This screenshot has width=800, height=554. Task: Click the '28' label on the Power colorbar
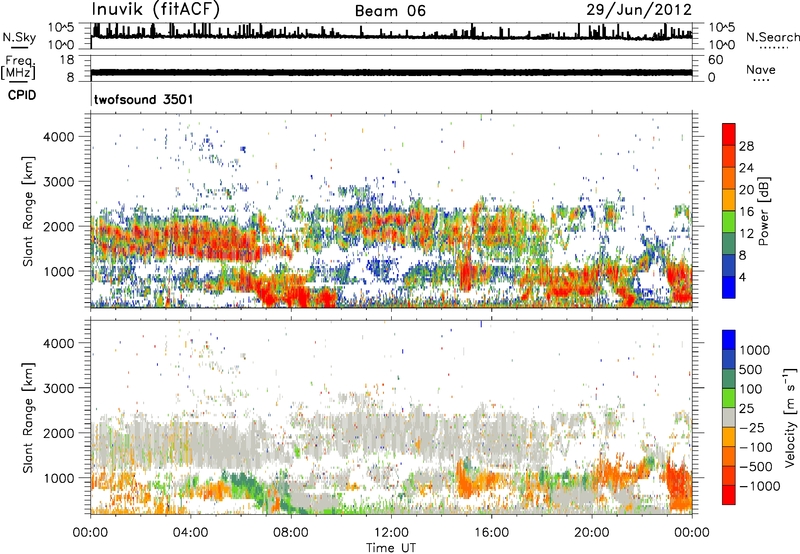pos(746,146)
